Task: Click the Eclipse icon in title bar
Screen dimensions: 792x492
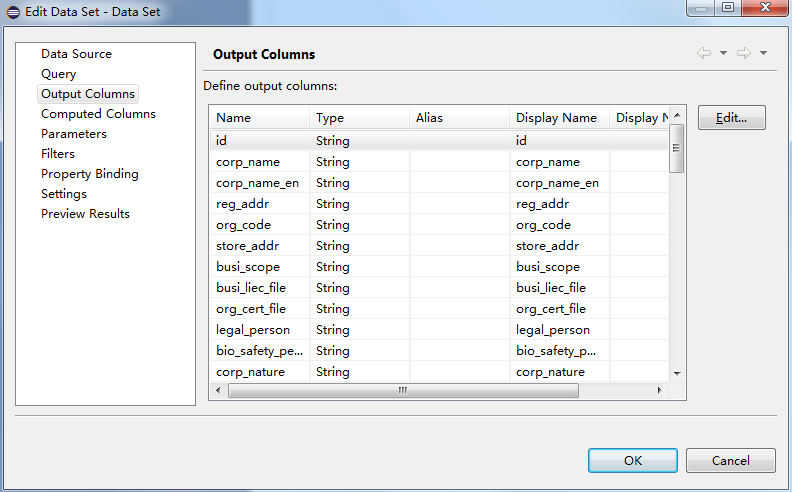Action: [x=13, y=12]
